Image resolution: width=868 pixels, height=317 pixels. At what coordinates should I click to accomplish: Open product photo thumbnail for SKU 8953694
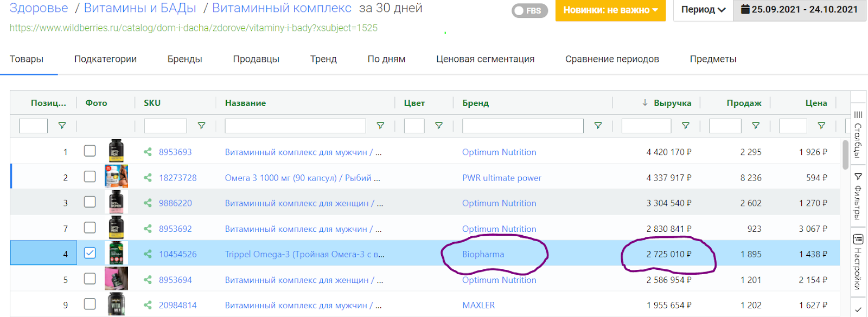[x=116, y=279]
